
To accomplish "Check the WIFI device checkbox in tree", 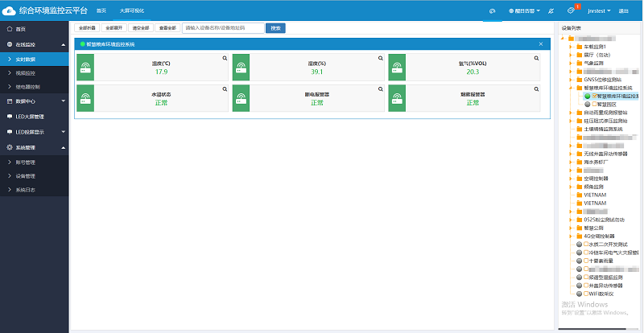I will coord(586,294).
